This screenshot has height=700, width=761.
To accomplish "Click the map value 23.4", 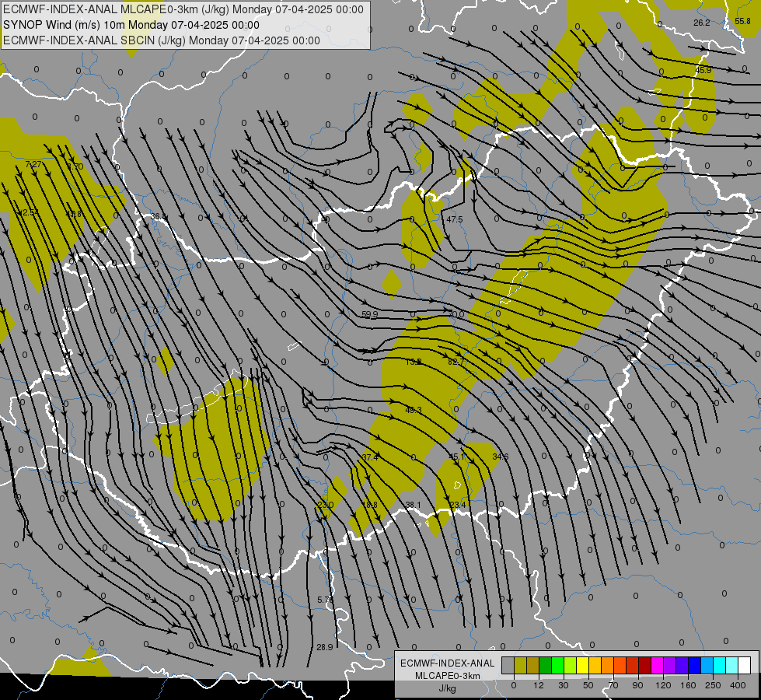I will (457, 506).
